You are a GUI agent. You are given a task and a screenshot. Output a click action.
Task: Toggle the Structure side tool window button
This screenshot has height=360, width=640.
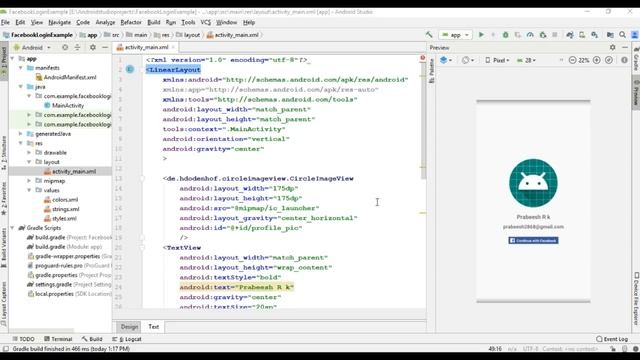(x=4, y=153)
